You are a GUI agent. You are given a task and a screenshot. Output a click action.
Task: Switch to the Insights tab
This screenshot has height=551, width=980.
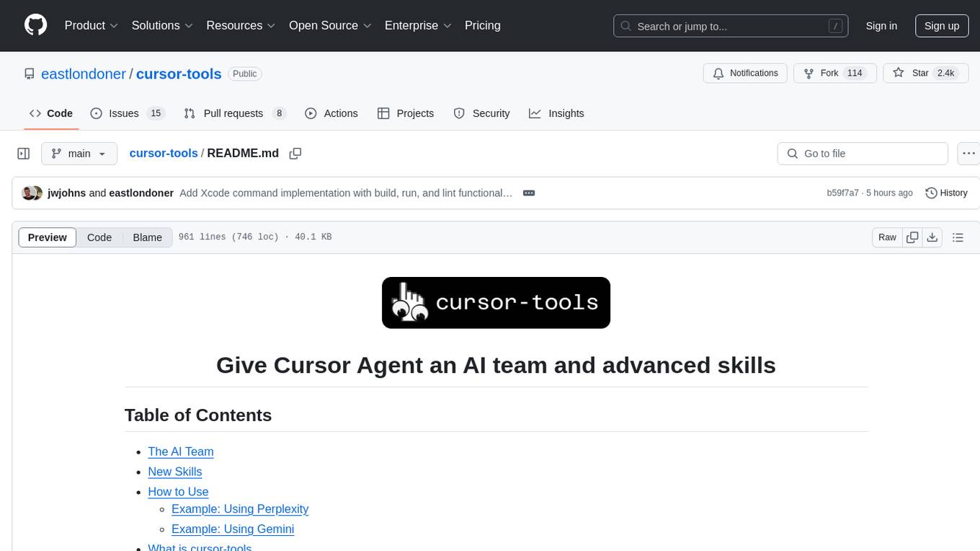click(556, 113)
